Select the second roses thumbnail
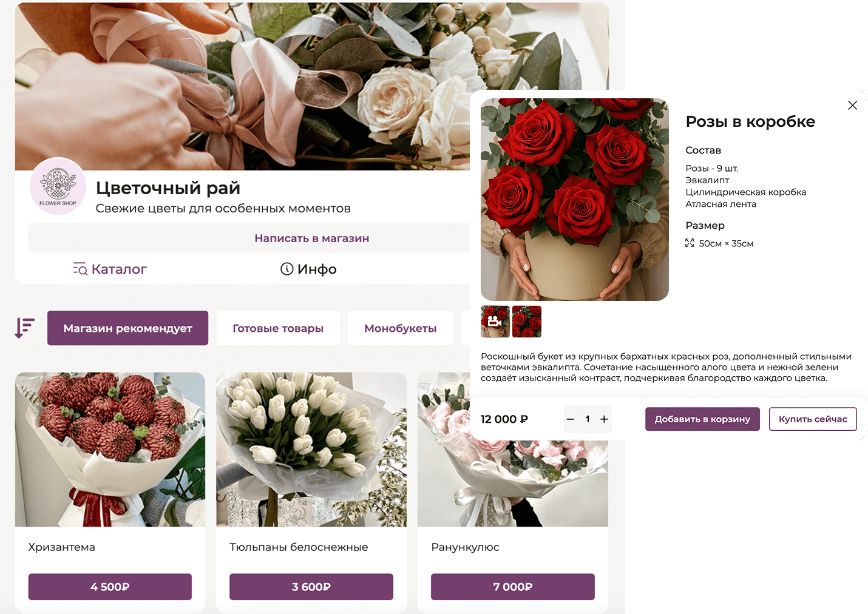Image resolution: width=868 pixels, height=614 pixels. 527,322
